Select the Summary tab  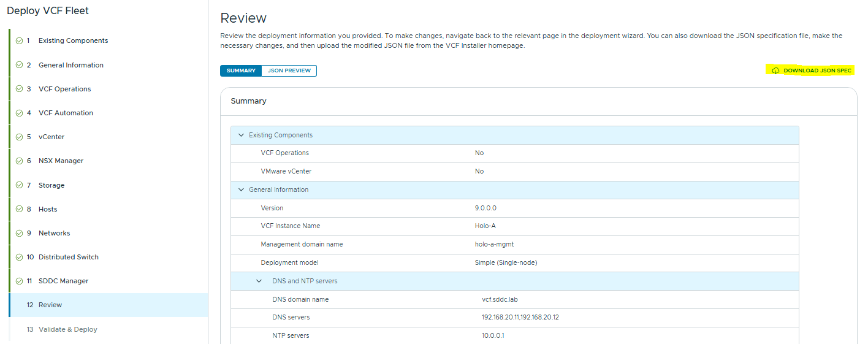pyautogui.click(x=241, y=71)
